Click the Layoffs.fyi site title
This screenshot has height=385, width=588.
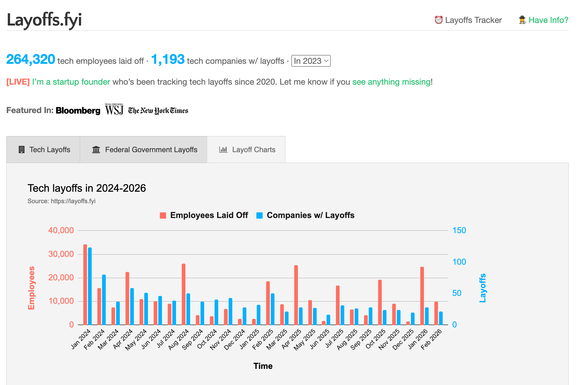(44, 20)
